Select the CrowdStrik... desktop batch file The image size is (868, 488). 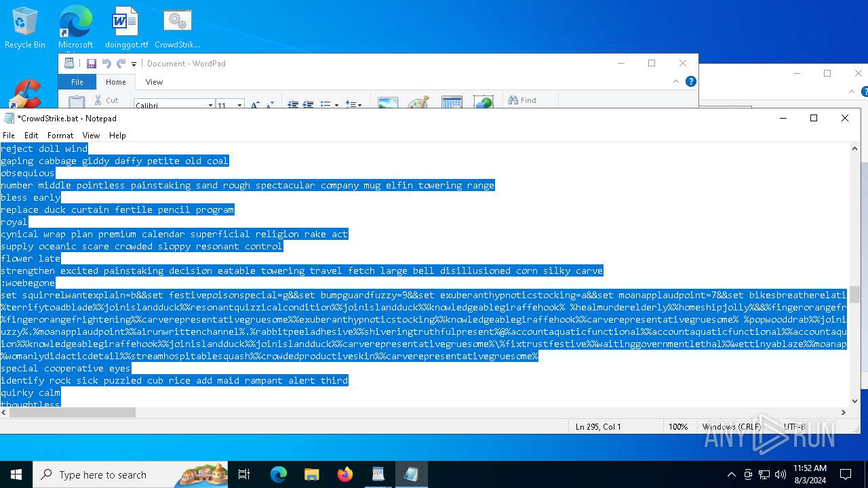tap(177, 28)
